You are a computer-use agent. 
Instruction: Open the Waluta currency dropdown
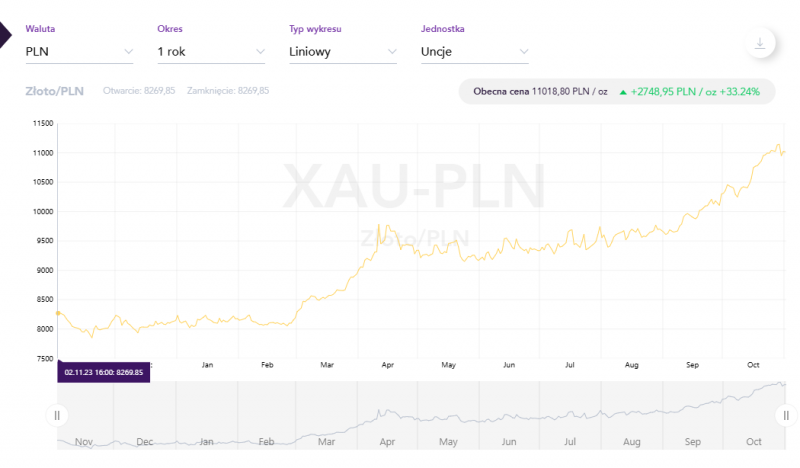79,50
